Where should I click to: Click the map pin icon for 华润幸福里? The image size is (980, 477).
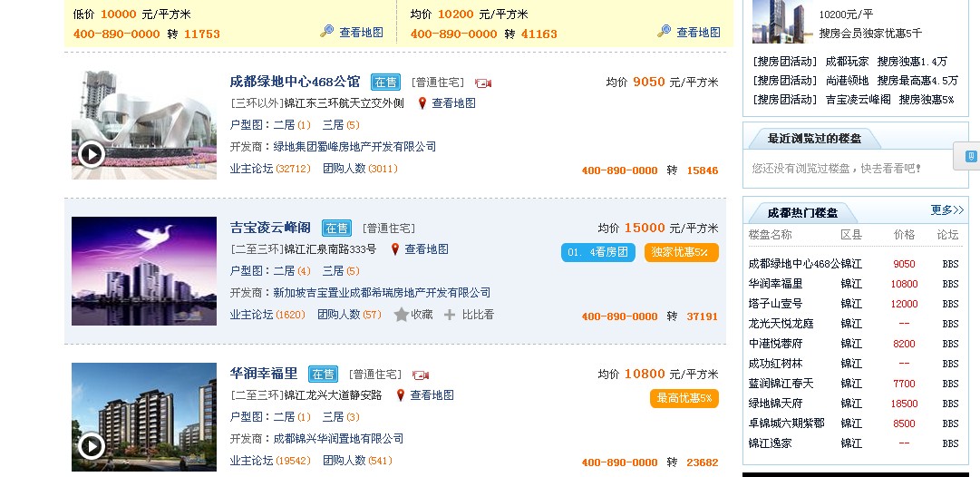[401, 395]
